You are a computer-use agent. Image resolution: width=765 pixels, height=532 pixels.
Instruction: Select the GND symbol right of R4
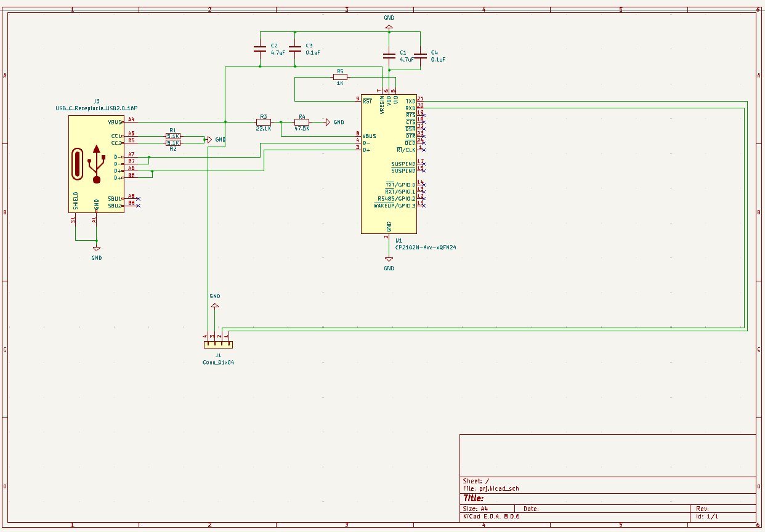[x=328, y=122]
